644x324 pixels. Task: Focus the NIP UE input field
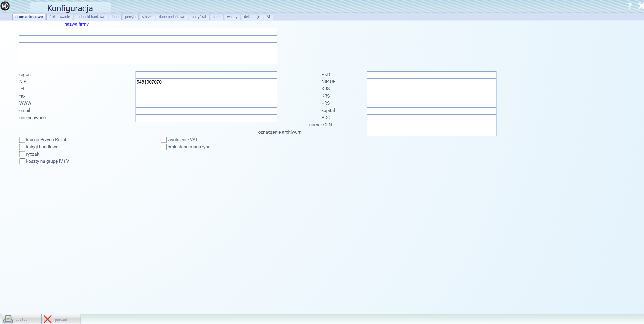click(x=432, y=82)
